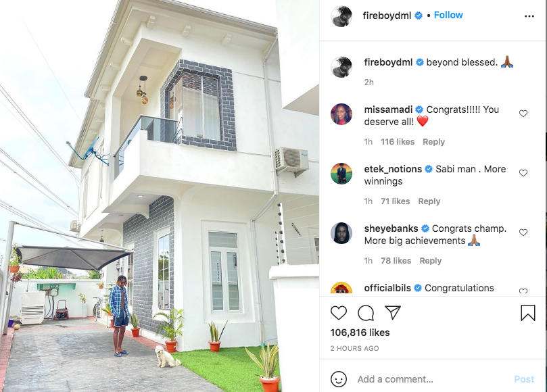Like etek_notions' comment heart
Image resolution: width=547 pixels, height=392 pixels.
[x=523, y=173]
